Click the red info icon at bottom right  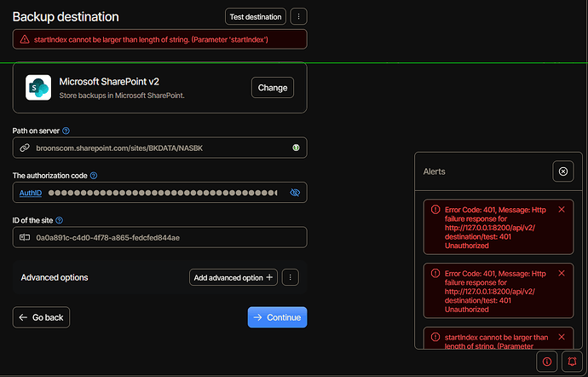tap(546, 361)
